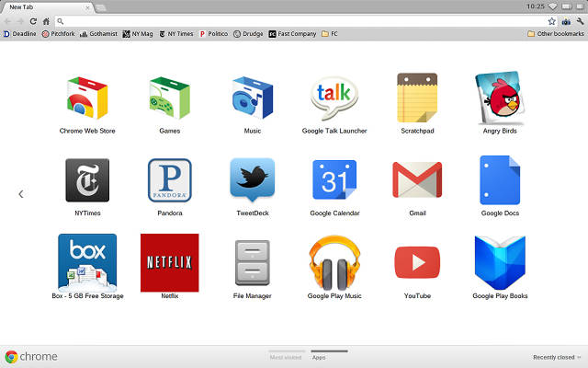Go to previous apps page chevron

[x=21, y=194]
